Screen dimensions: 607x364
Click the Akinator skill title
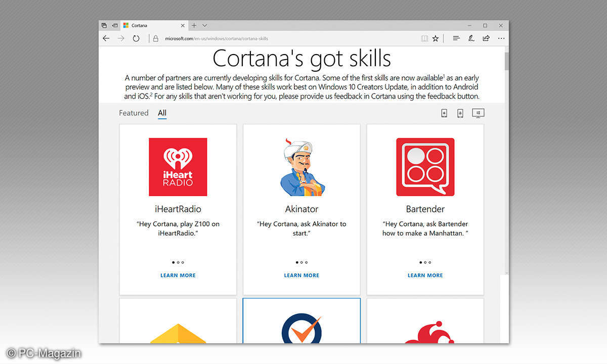point(301,209)
